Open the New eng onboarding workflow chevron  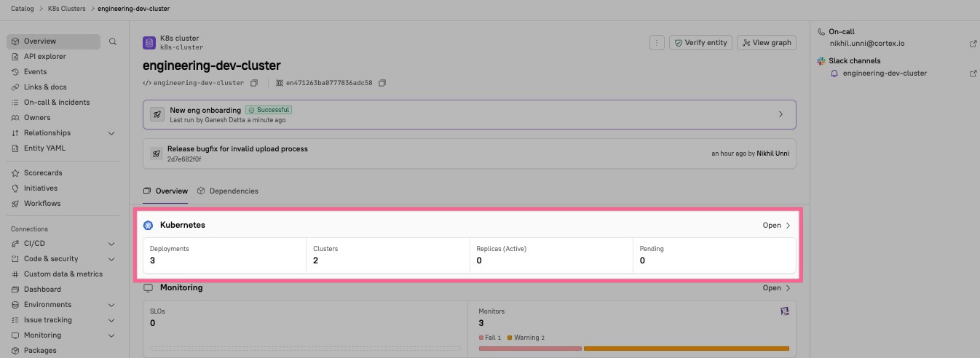(x=781, y=114)
